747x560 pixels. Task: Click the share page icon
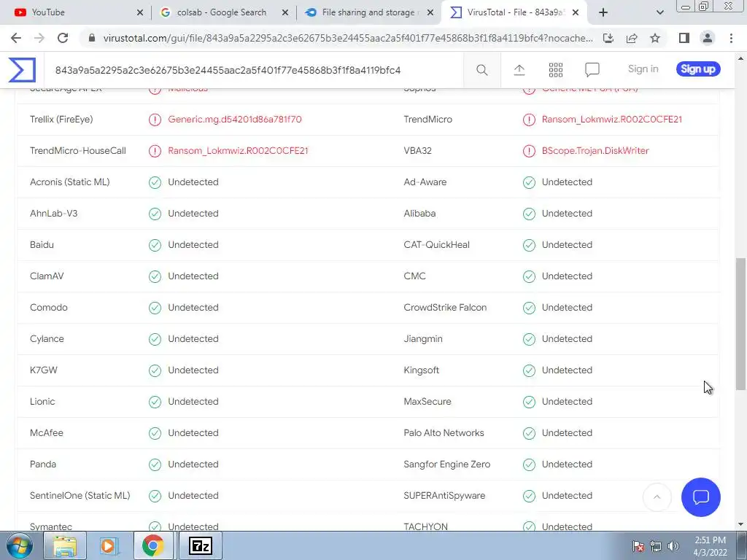(632, 38)
